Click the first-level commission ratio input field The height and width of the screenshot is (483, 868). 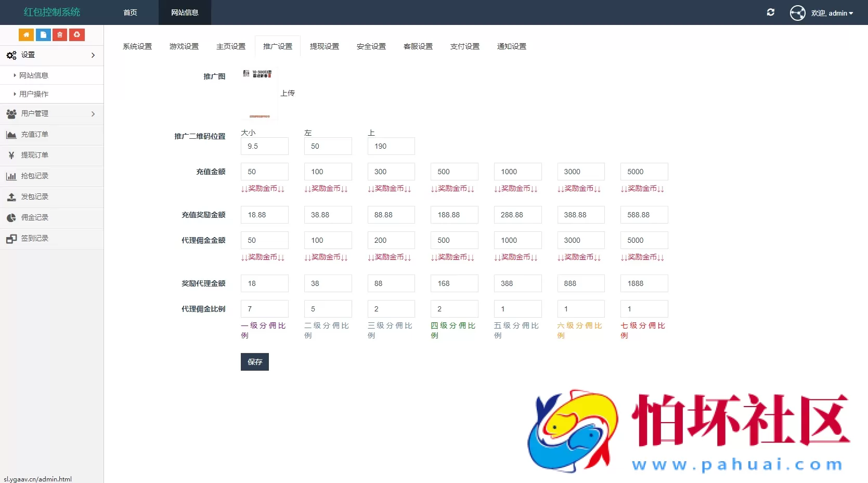(x=264, y=308)
